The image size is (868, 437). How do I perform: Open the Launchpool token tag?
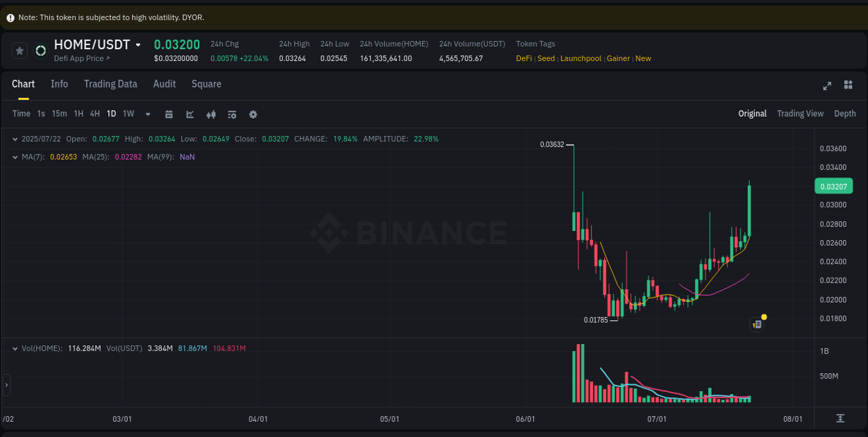coord(581,58)
